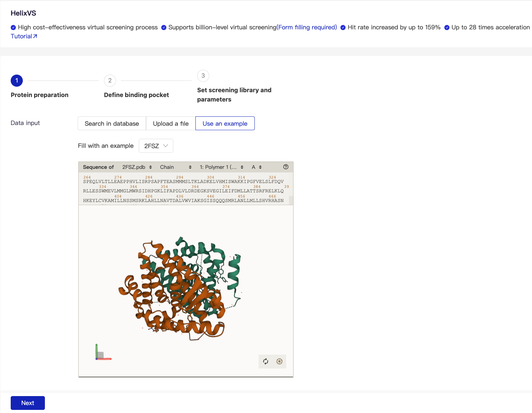Click the Tutorial external link arrow icon

[x=35, y=36]
